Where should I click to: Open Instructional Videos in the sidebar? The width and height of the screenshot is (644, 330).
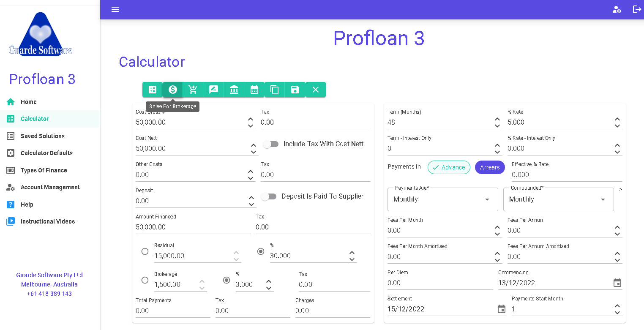click(x=50, y=221)
